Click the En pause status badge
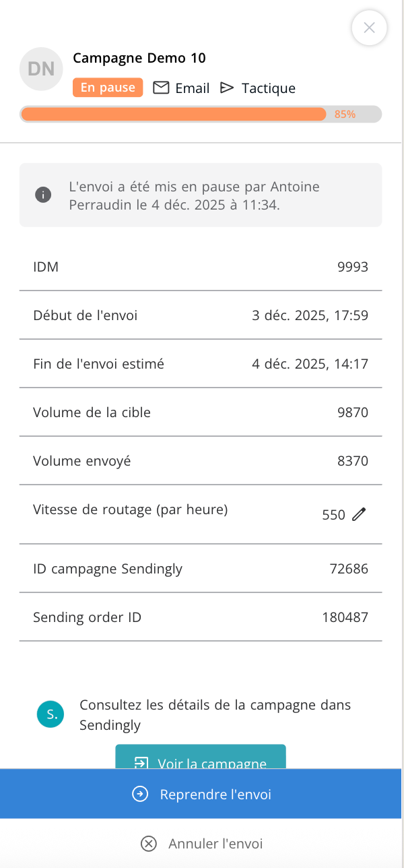 108,88
